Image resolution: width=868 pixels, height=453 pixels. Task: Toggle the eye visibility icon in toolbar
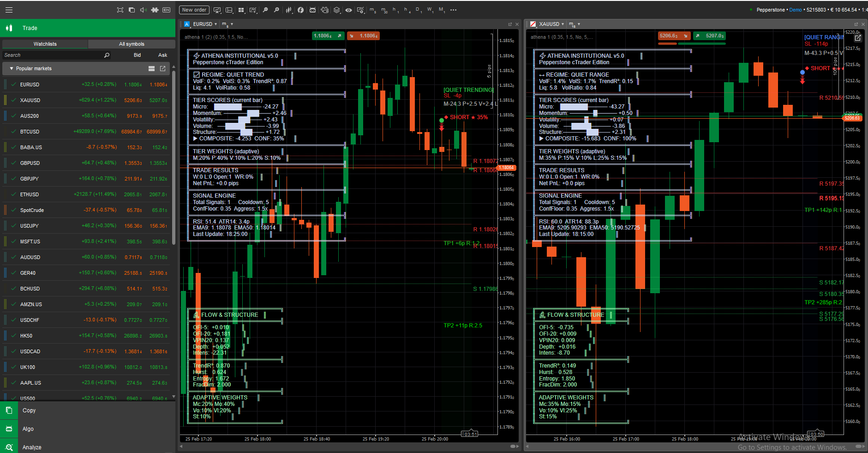click(x=348, y=10)
